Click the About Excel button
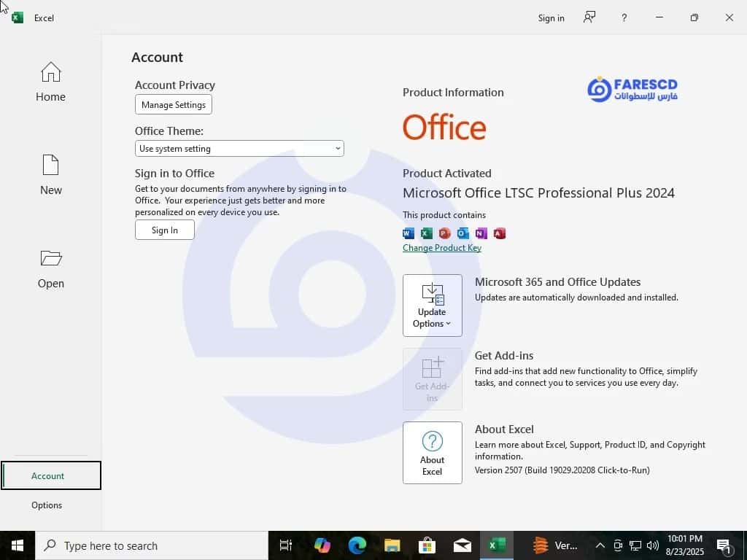Image resolution: width=747 pixels, height=560 pixels. (x=432, y=453)
